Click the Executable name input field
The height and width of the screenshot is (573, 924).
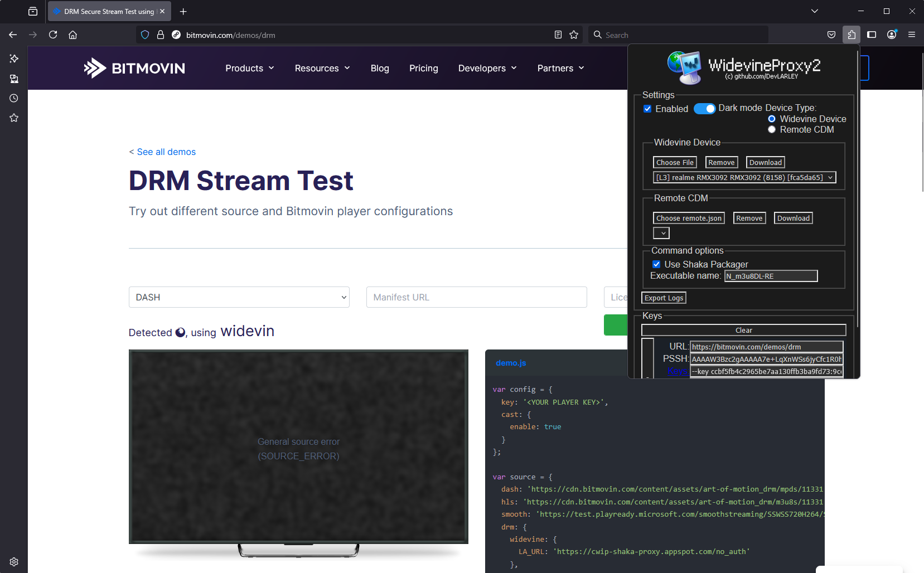(x=771, y=276)
